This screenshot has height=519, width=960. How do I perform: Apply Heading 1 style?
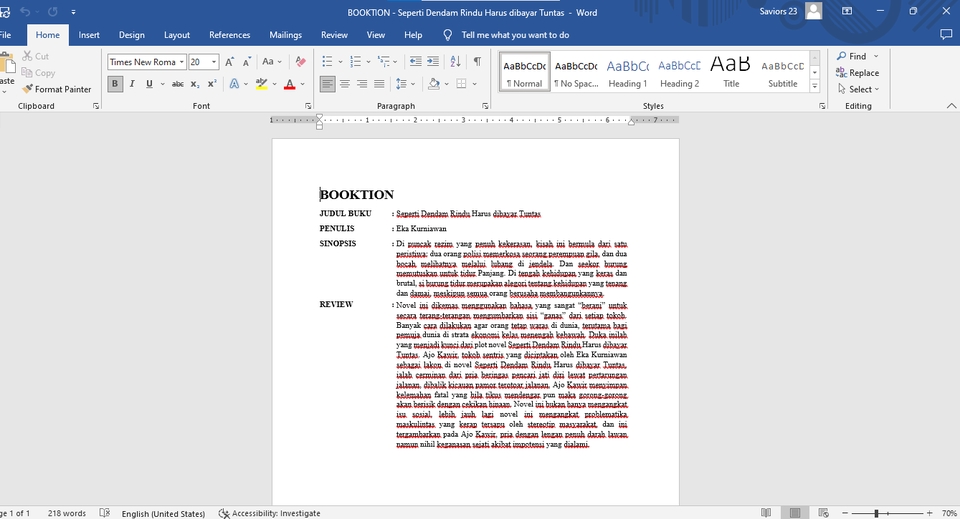click(628, 72)
